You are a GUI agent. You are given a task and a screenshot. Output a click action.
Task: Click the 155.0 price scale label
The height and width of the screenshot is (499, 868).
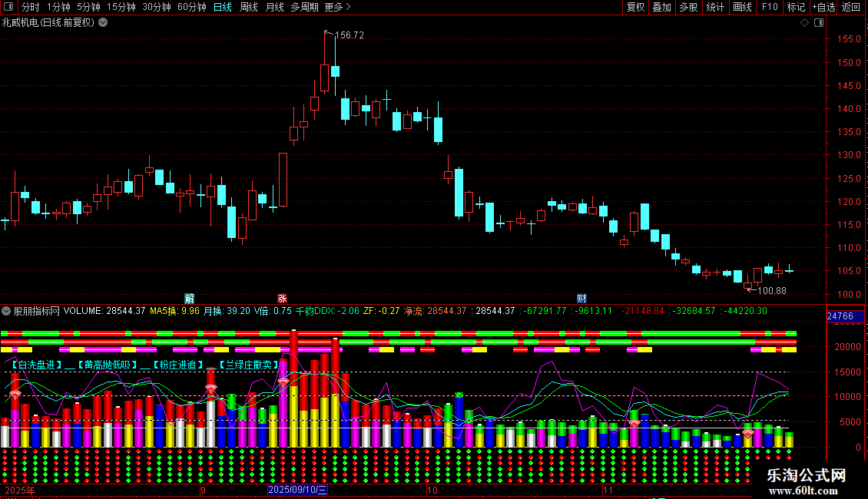pos(849,39)
